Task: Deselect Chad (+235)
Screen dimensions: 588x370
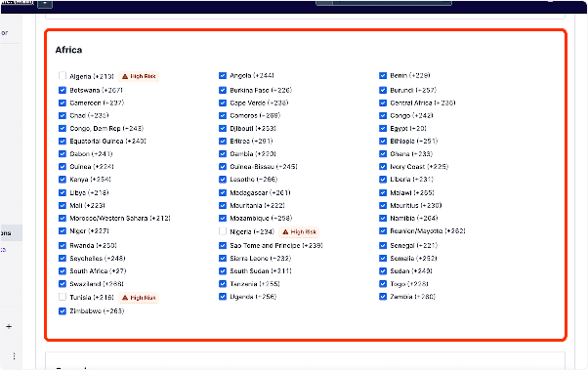Action: point(63,115)
